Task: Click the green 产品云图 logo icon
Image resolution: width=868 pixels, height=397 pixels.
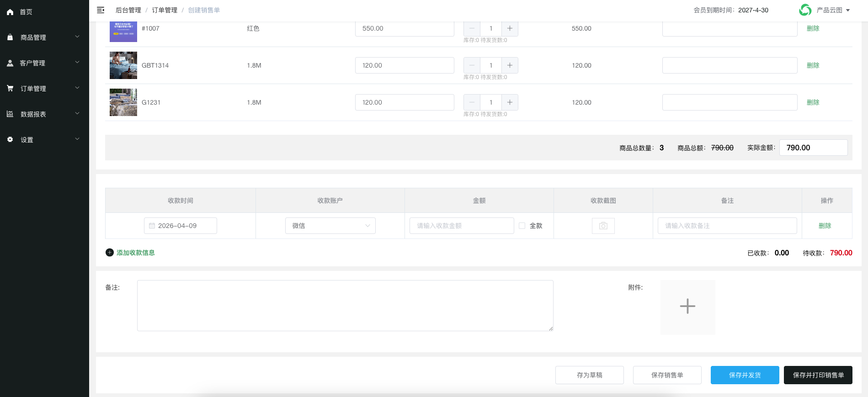Action: pyautogui.click(x=805, y=10)
